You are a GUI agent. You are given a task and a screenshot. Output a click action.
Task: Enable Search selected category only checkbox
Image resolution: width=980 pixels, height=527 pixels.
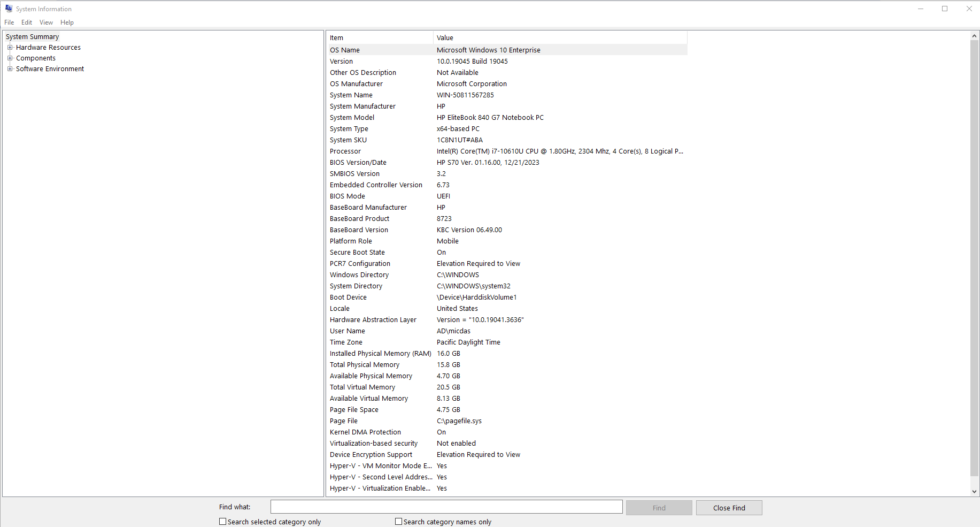222,521
